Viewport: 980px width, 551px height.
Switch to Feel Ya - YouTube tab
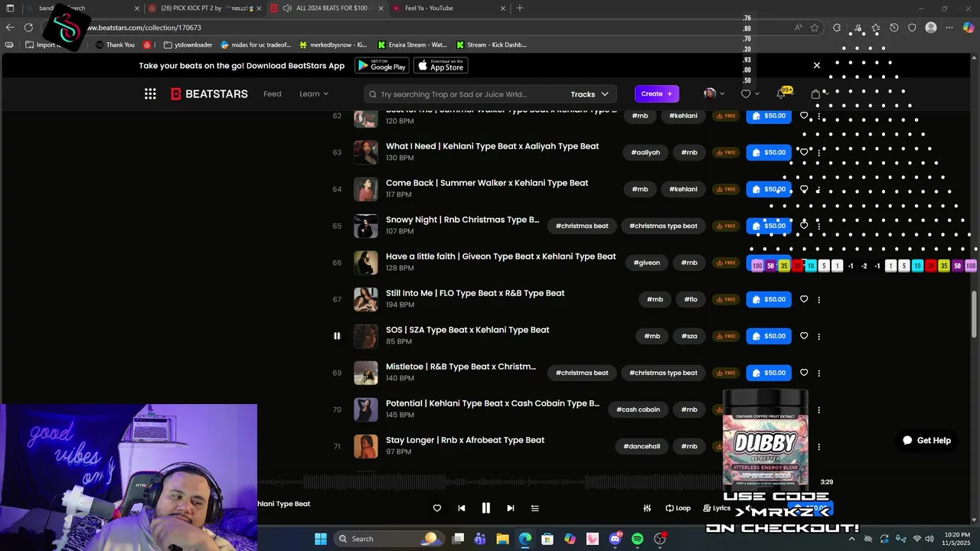[448, 8]
